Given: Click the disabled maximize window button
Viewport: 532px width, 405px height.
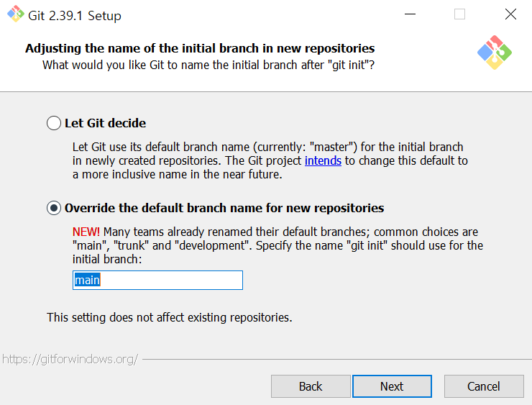Looking at the screenshot, I should [459, 14].
